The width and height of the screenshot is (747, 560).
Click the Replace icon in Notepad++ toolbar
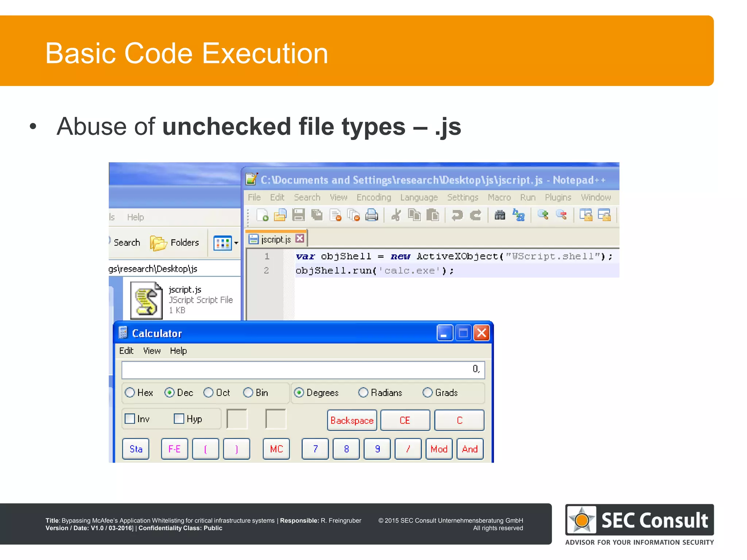[518, 215]
